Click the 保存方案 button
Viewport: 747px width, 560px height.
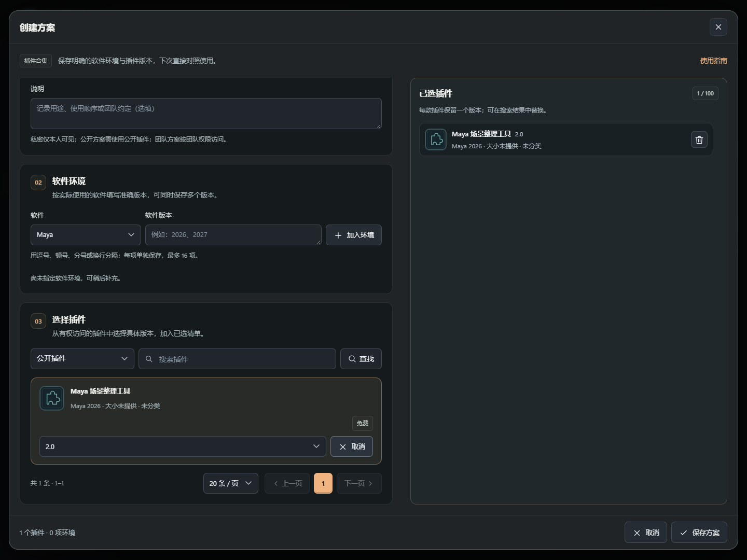pos(699,533)
